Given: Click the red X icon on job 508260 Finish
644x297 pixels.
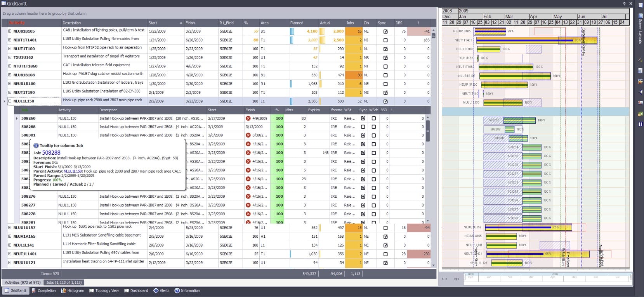Looking at the screenshot, I should (x=248, y=118).
